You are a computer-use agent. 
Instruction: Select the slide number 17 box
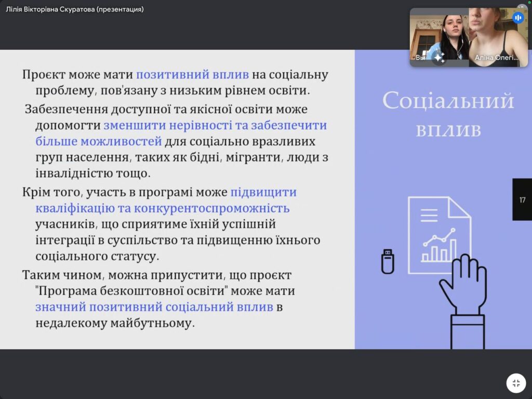click(x=522, y=199)
